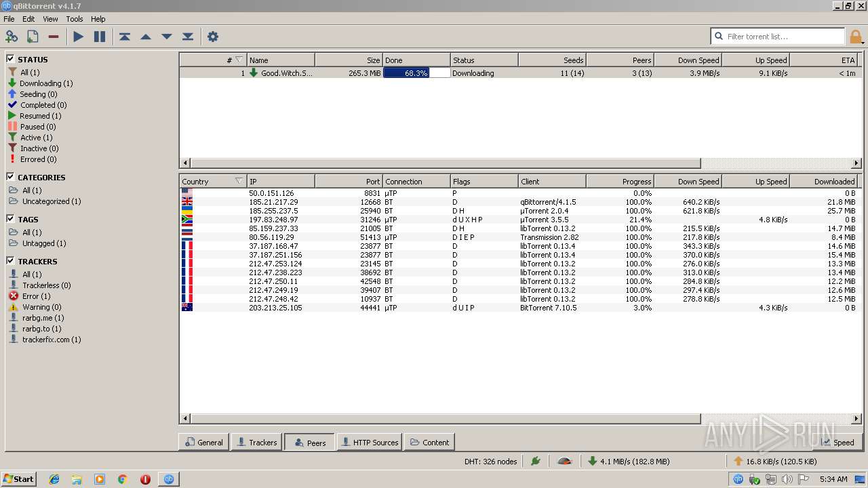Click download speed arrow in status bar
868x488 pixels.
point(592,461)
